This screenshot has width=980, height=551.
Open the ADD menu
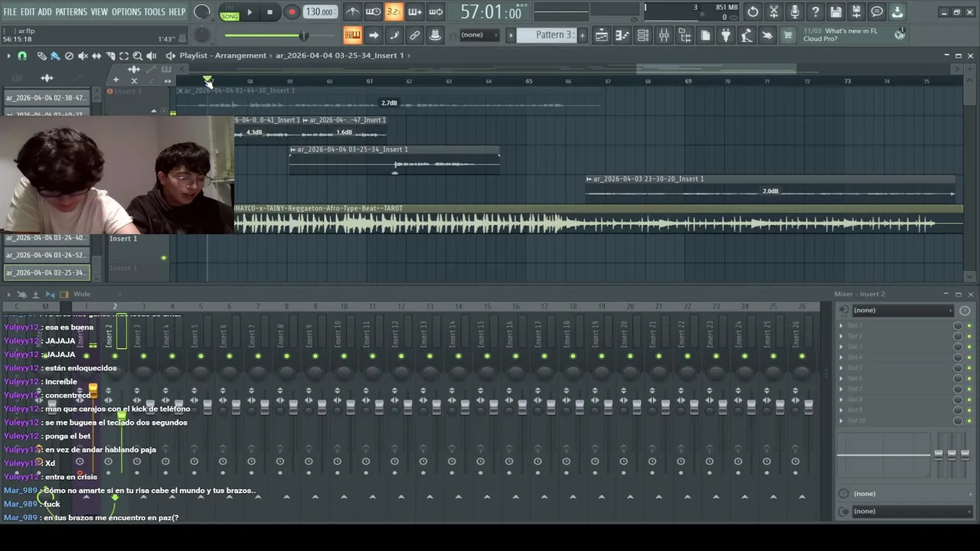pyautogui.click(x=45, y=11)
